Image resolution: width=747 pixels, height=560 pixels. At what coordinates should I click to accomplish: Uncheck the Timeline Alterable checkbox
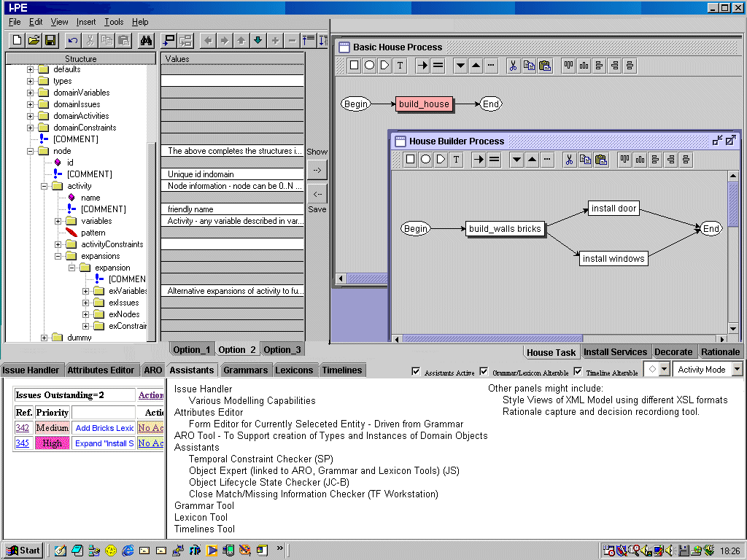pos(578,371)
